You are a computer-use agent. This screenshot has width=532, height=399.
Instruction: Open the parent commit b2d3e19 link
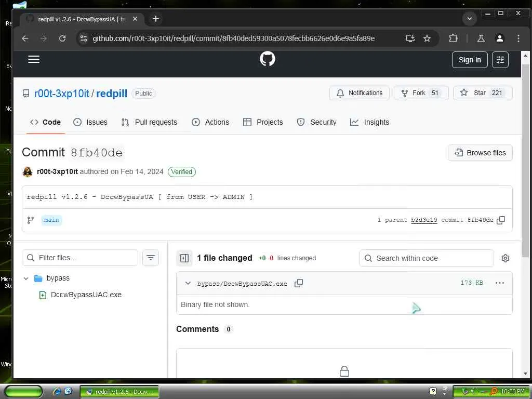(x=424, y=220)
